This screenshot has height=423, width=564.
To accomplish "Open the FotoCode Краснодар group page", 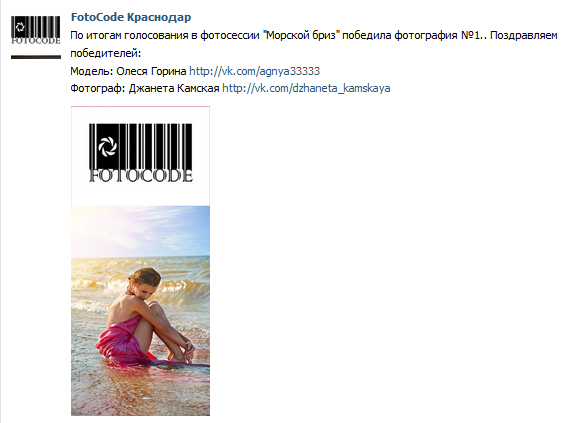I will tap(131, 17).
